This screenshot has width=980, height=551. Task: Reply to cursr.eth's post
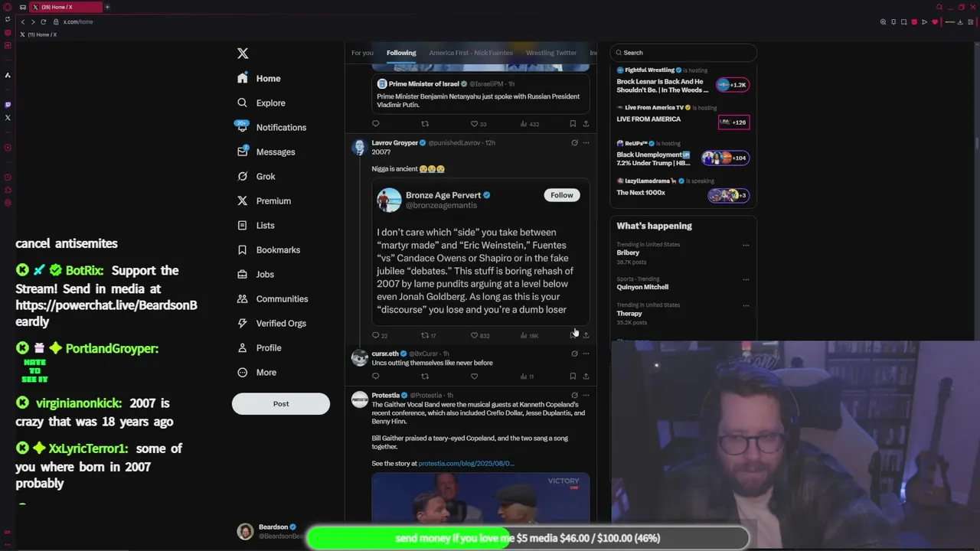click(375, 376)
